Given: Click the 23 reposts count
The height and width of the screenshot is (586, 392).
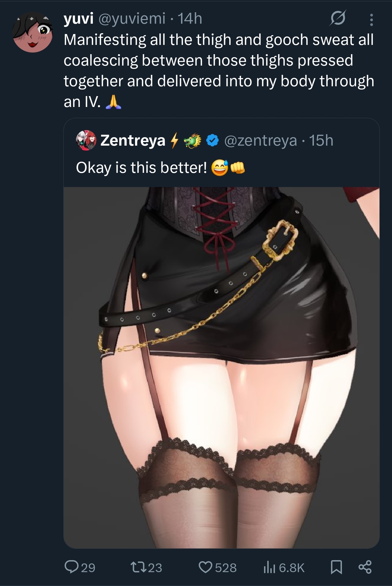Looking at the screenshot, I should [x=155, y=568].
